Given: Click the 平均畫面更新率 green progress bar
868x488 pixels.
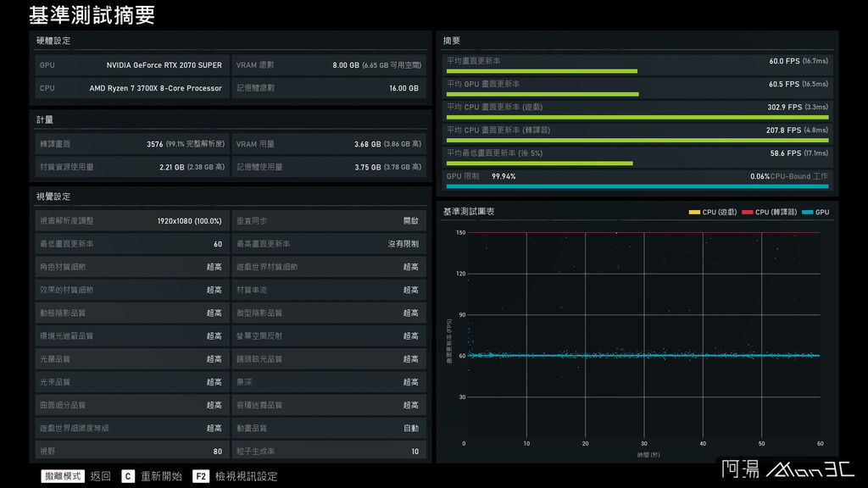Looking at the screenshot, I should (x=542, y=71).
